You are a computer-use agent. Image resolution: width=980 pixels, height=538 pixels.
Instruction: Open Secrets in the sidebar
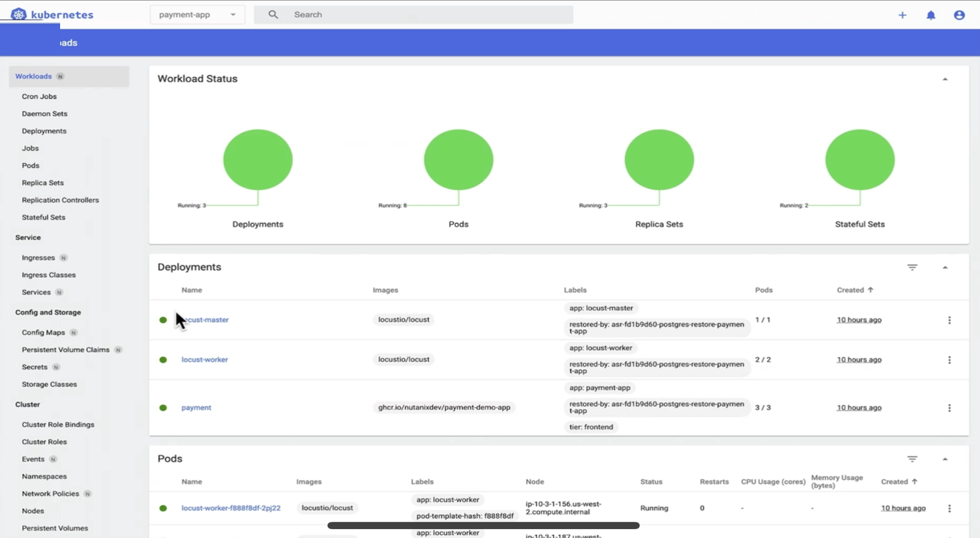[34, 367]
